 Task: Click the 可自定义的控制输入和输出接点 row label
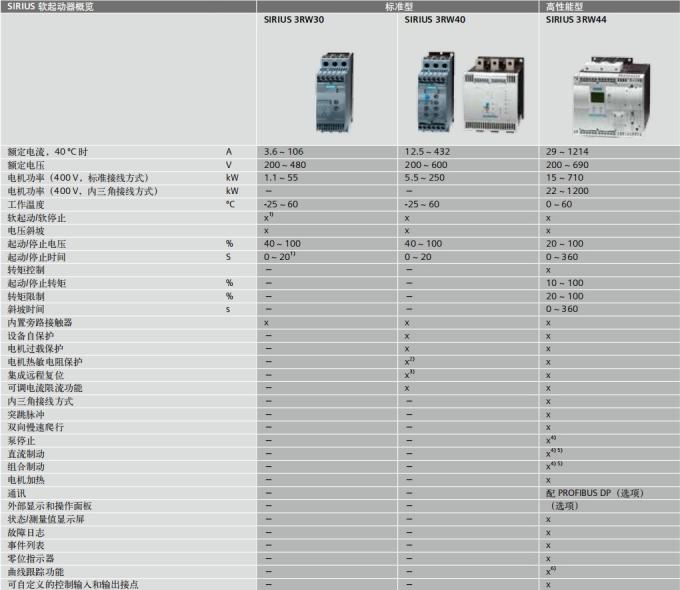(73, 584)
